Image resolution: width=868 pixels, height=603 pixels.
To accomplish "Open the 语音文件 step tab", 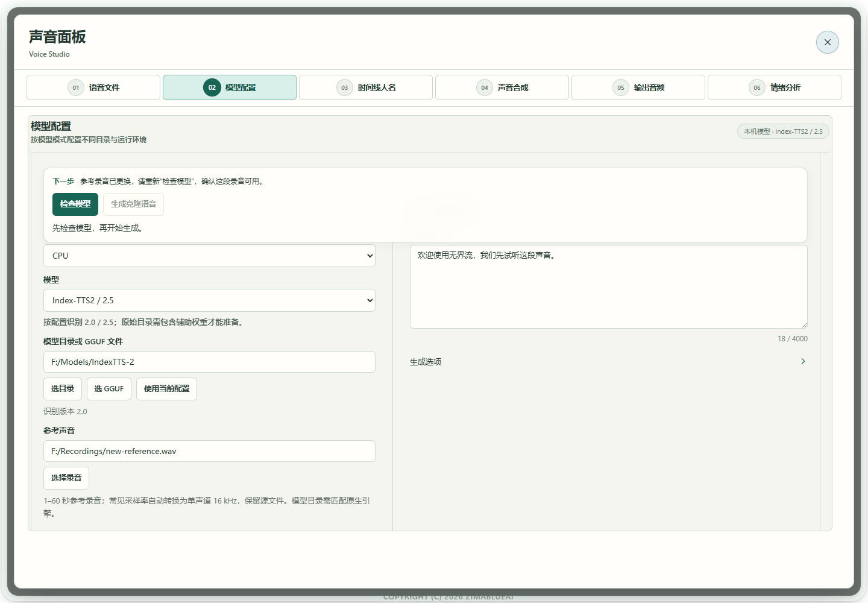I will point(93,87).
